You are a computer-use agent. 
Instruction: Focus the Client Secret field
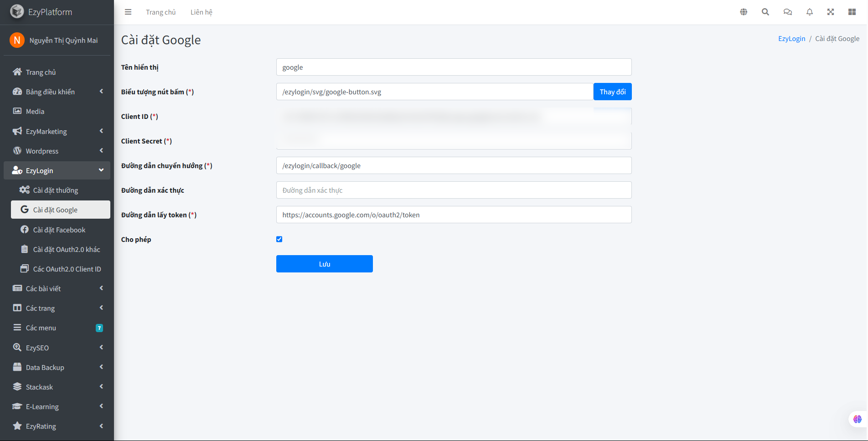[x=454, y=141]
